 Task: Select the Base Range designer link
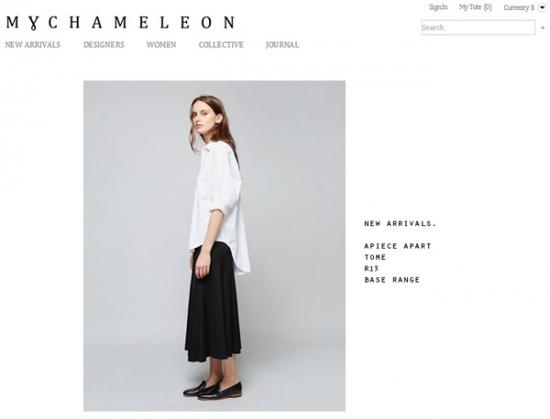(392, 280)
